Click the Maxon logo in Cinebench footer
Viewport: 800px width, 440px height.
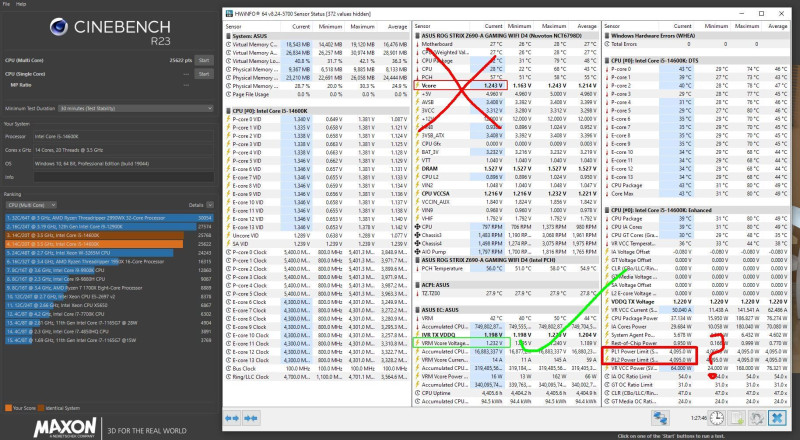tap(65, 428)
